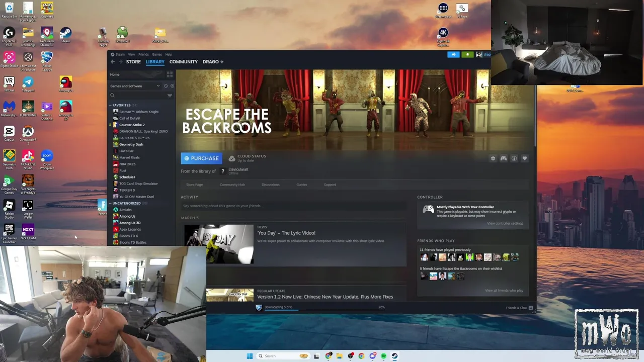
Task: Open Guides link
Action: click(x=301, y=185)
